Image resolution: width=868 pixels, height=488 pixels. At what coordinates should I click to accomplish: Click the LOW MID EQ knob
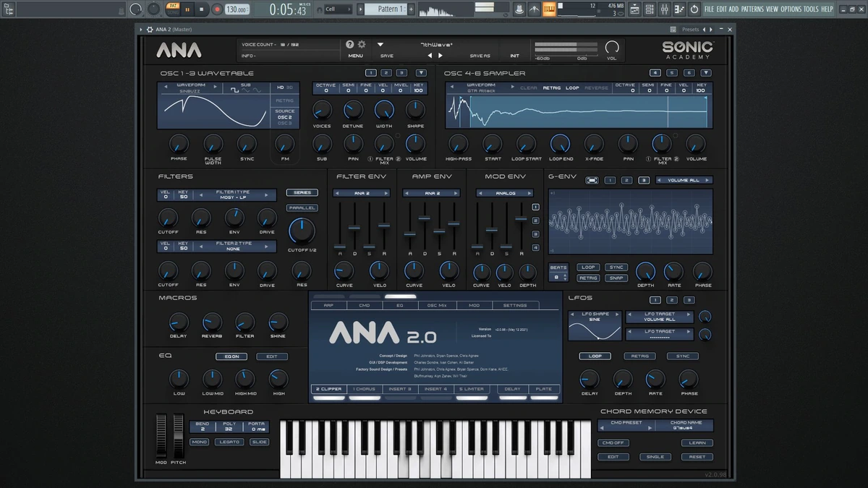click(x=212, y=378)
